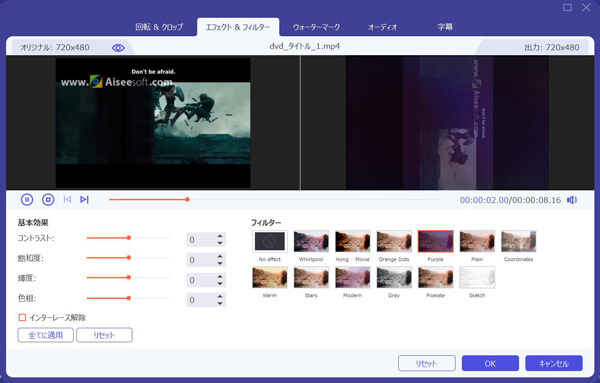600x383 pixels.
Task: Increase コントラスト value with up arrow
Action: tap(220, 236)
